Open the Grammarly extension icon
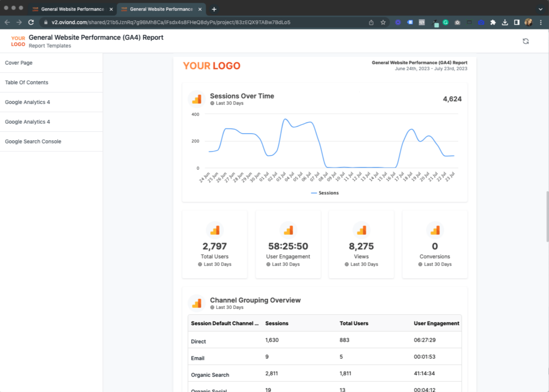Screen dimensions: 549x392 [x=446, y=22]
